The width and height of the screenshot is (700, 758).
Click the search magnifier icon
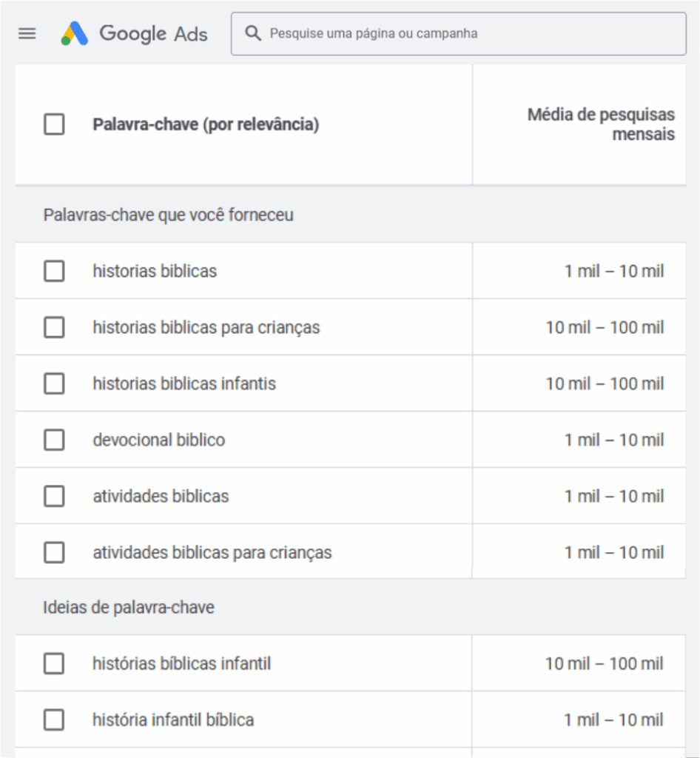pos(253,33)
